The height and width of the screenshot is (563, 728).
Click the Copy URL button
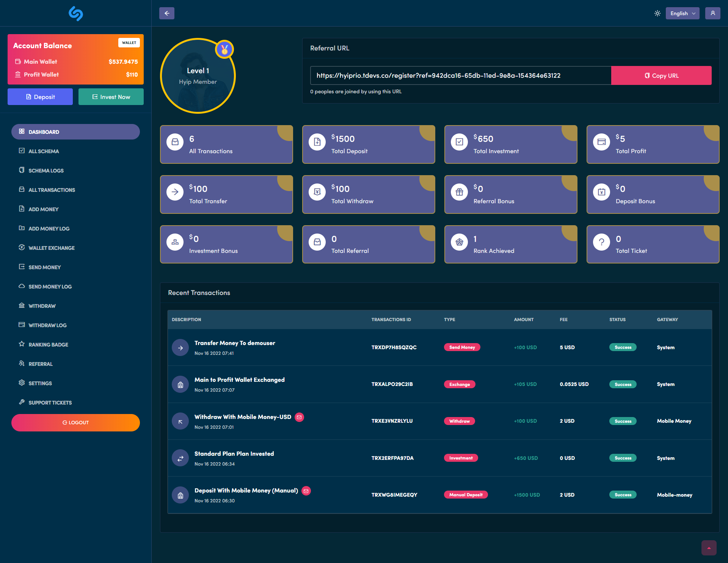tap(661, 75)
